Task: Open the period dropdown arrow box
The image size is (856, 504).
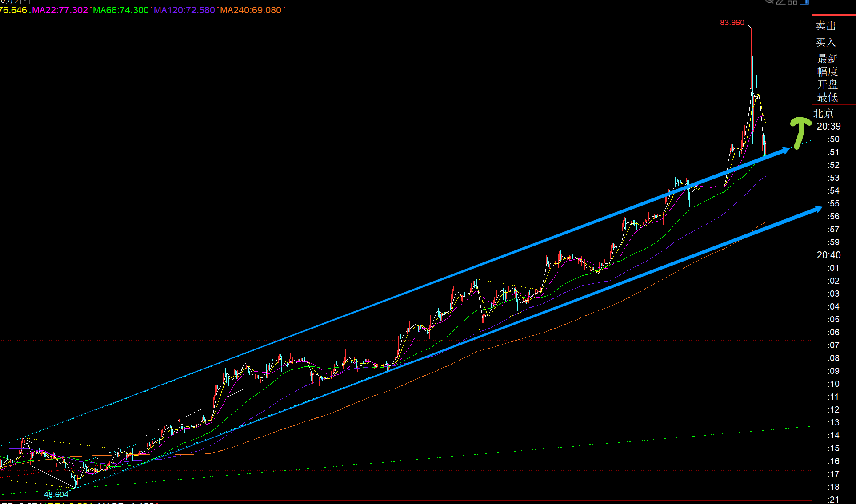Action: [x=25, y=1]
